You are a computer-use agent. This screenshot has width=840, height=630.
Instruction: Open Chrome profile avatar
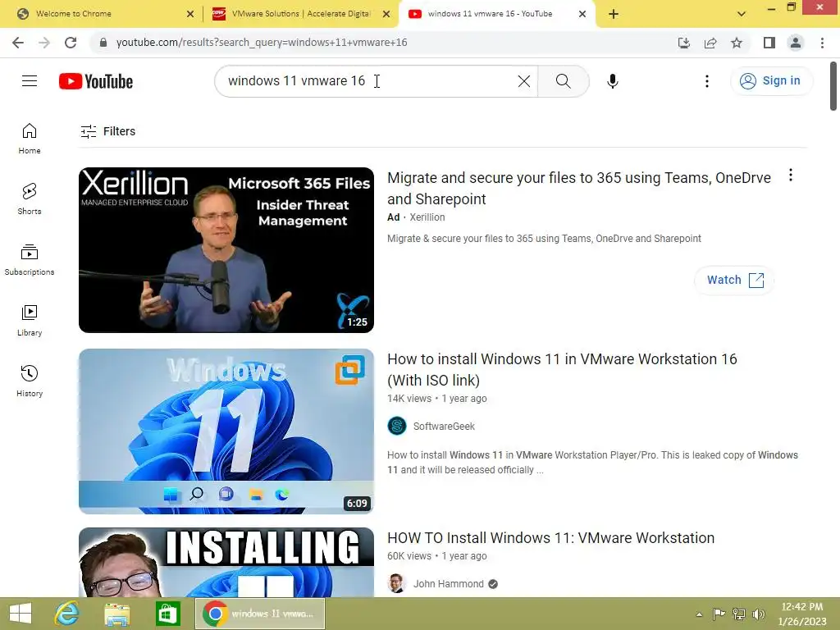796,43
